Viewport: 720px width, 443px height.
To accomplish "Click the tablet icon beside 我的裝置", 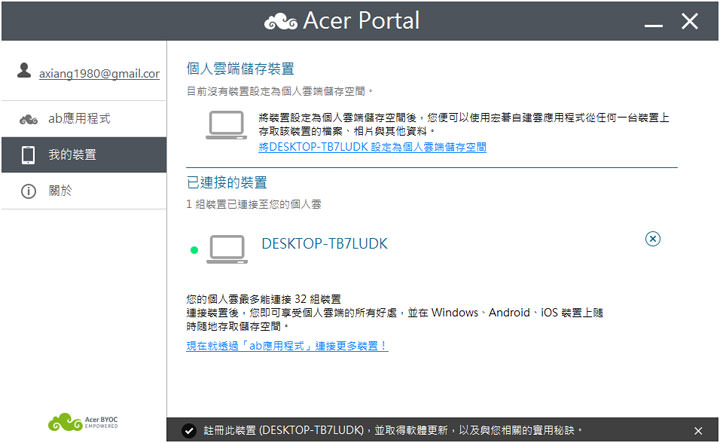I will tap(28, 155).
